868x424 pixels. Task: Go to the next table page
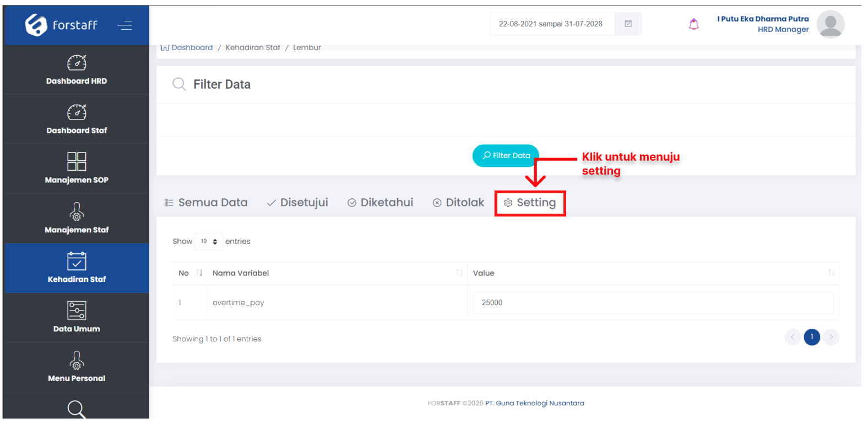[831, 337]
